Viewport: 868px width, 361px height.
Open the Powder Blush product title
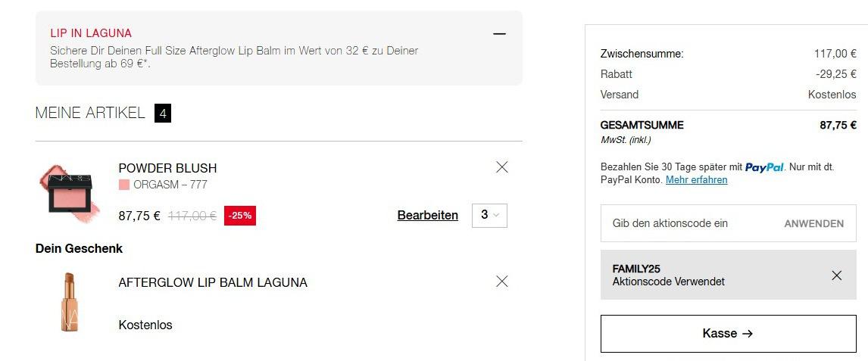point(167,168)
